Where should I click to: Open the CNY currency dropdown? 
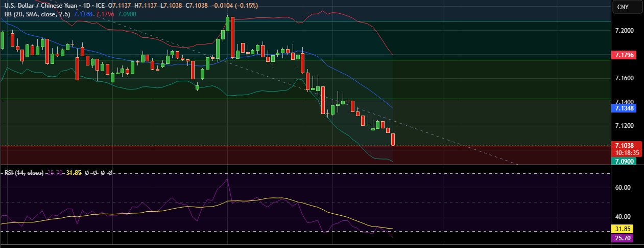click(x=622, y=7)
